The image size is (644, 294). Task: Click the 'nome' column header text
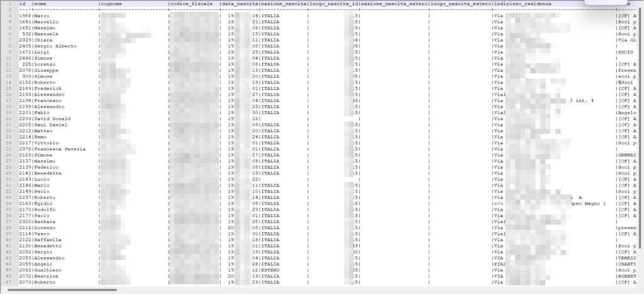click(x=40, y=4)
